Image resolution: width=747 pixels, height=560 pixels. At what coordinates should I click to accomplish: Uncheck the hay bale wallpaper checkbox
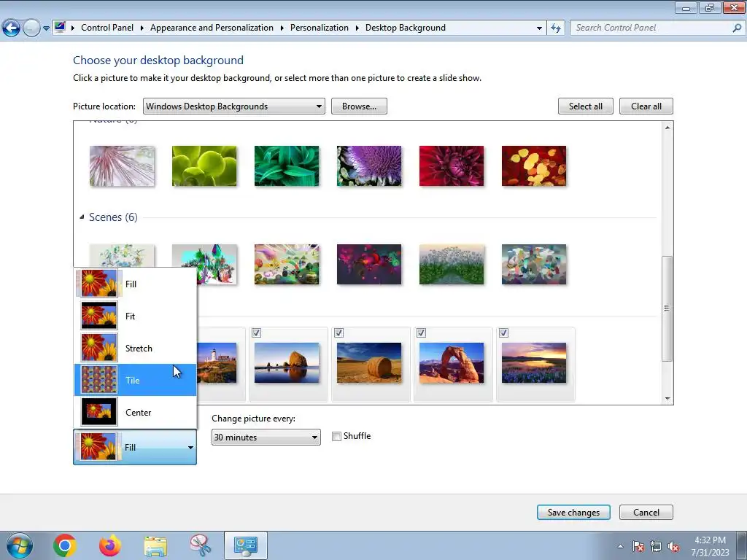(x=338, y=332)
